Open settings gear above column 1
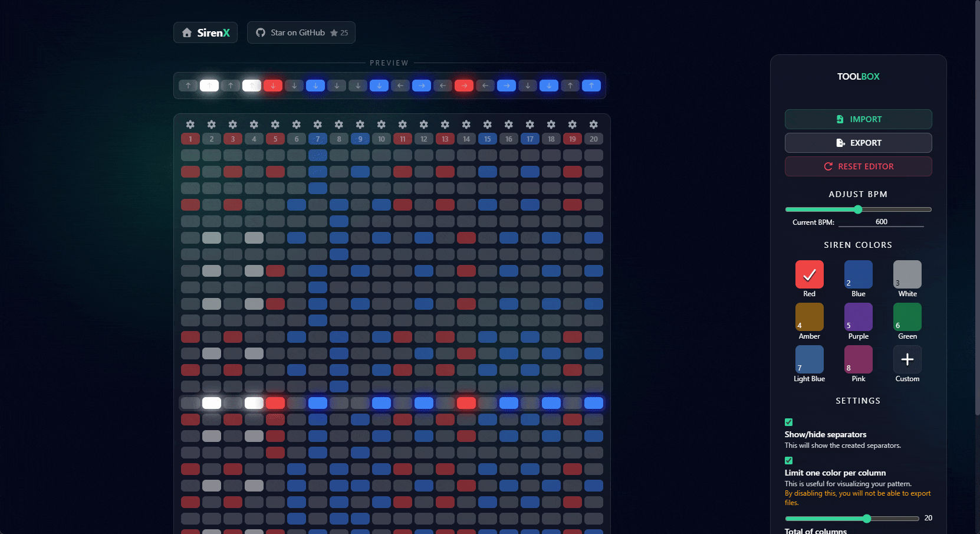The width and height of the screenshot is (980, 534). pyautogui.click(x=190, y=125)
